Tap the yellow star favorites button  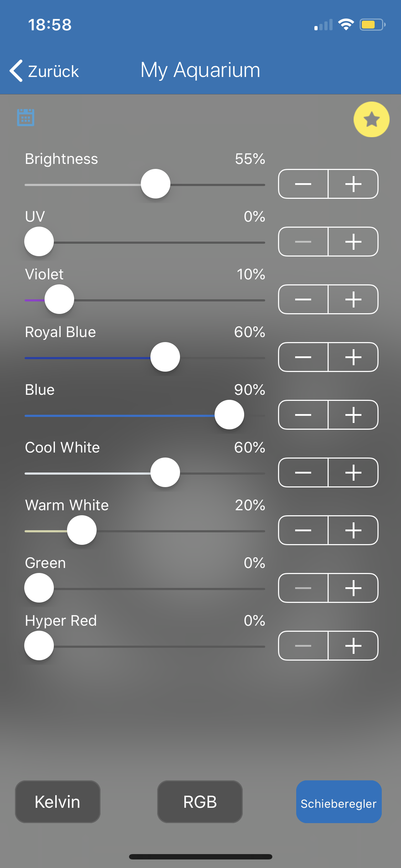pos(371,119)
